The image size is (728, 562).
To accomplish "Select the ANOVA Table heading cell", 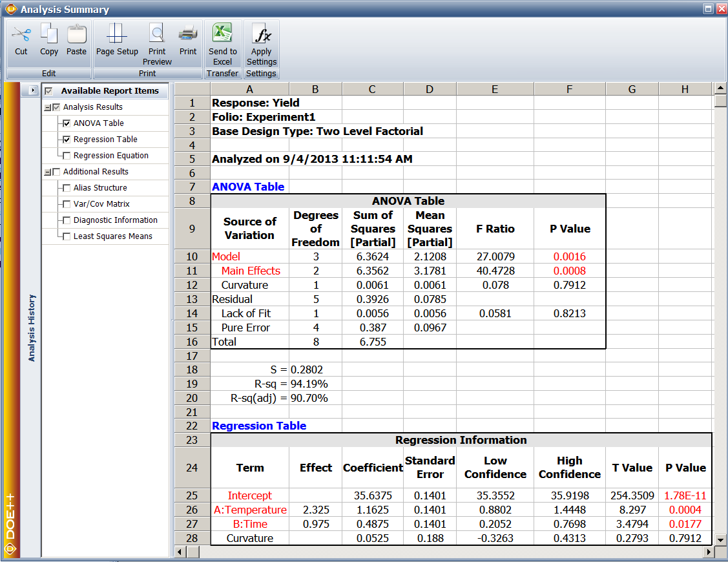I will click(248, 187).
